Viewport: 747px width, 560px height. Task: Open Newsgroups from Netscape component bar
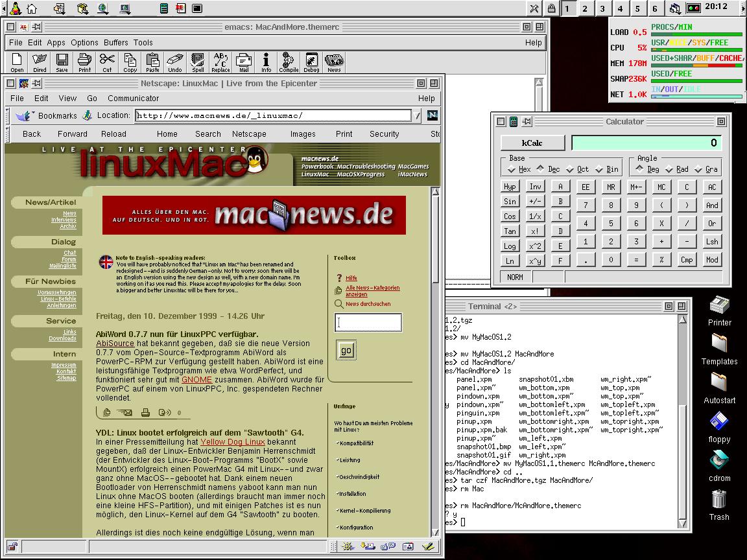(x=388, y=546)
